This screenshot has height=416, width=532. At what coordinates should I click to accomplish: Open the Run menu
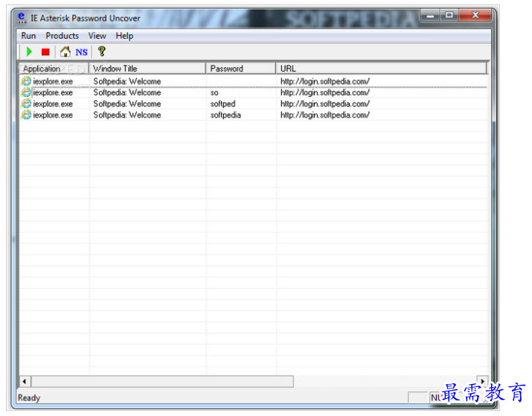(x=28, y=36)
